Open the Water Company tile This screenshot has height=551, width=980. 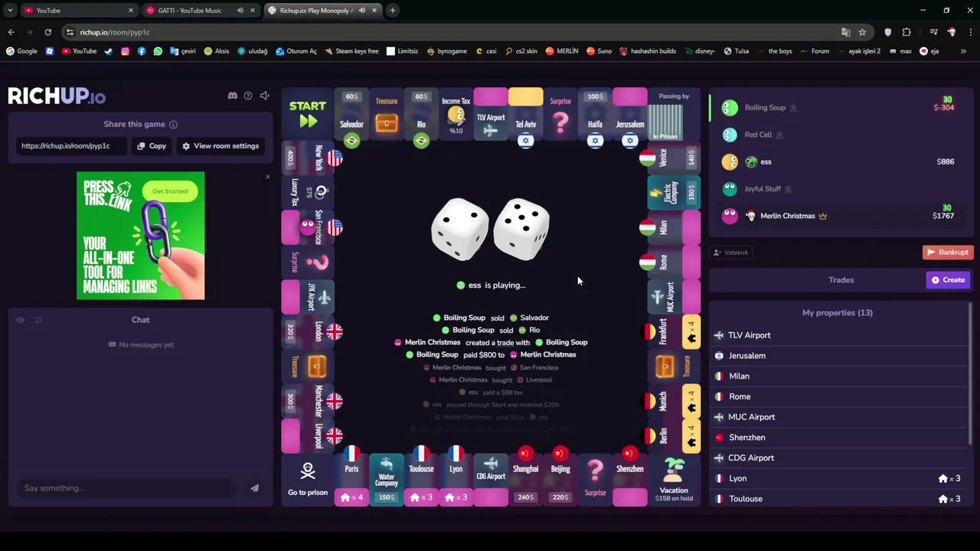click(386, 480)
